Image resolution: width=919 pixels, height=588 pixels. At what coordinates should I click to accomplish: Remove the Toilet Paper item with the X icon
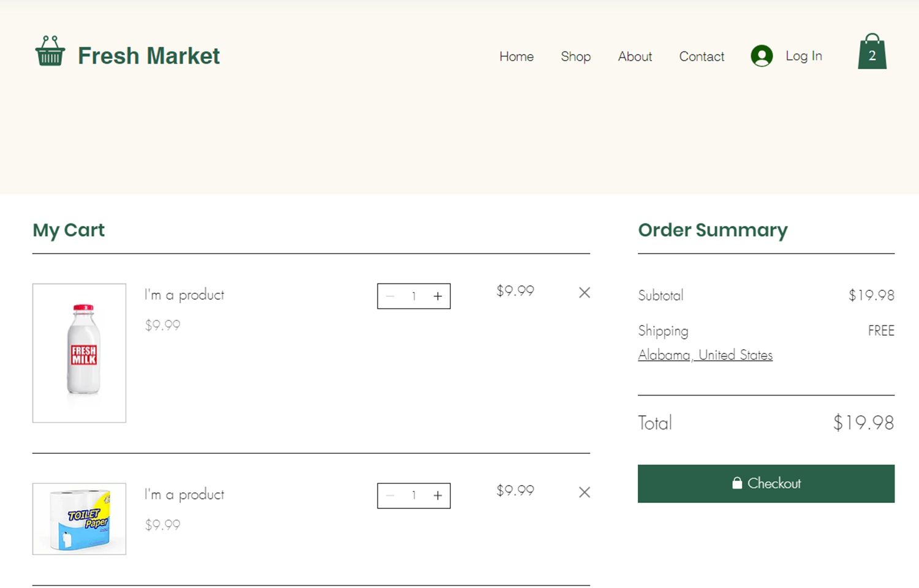click(584, 492)
